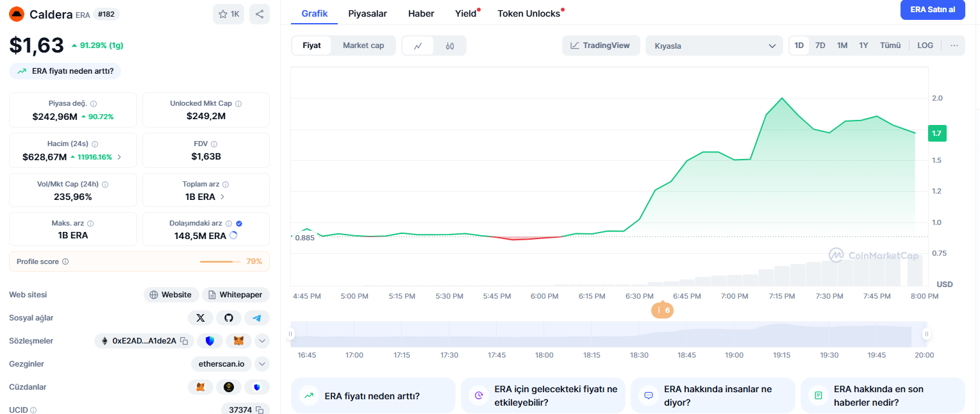Screen dimensions: 980x414
Task: Go to the Haber tab
Action: click(x=421, y=13)
